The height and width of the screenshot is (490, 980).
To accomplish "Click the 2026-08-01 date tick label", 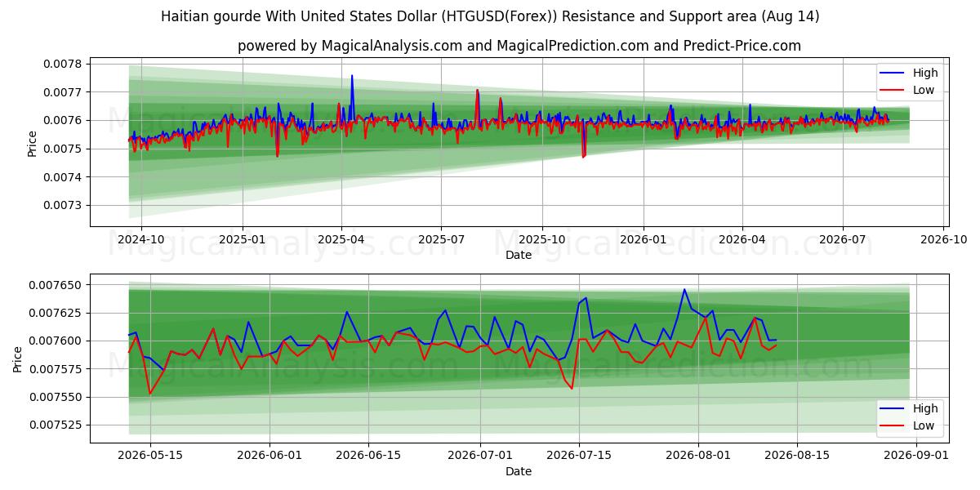I will pos(699,457).
